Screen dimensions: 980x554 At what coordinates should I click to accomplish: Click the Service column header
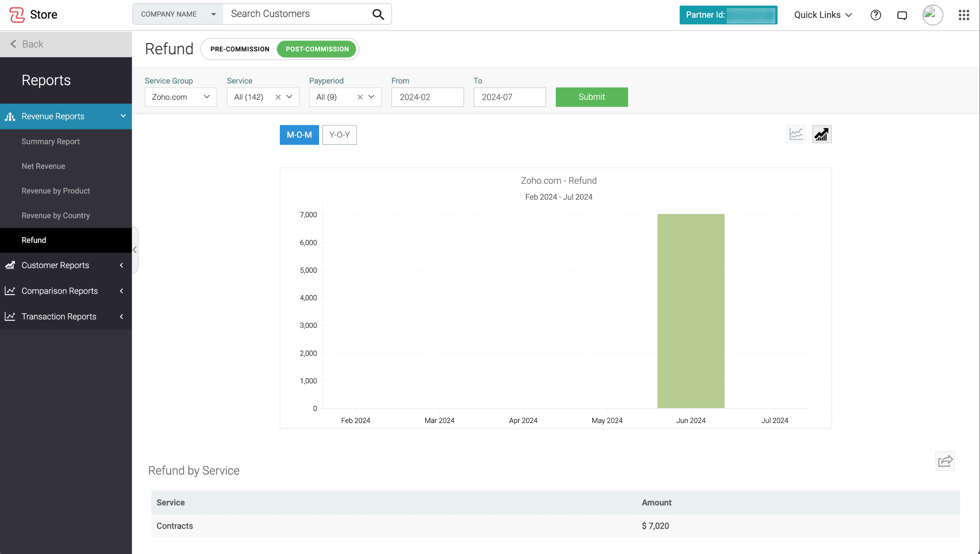(171, 502)
